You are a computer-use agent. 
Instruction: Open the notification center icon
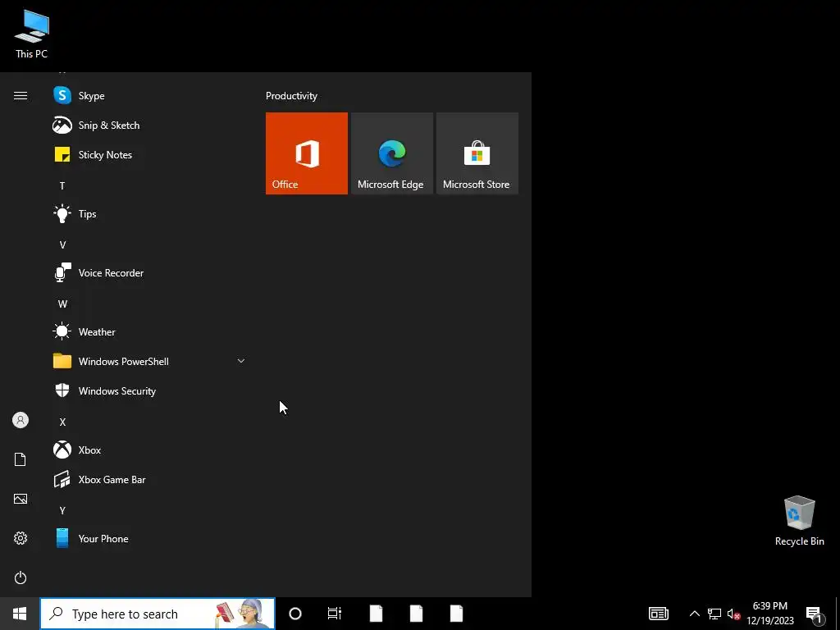pyautogui.click(x=815, y=614)
